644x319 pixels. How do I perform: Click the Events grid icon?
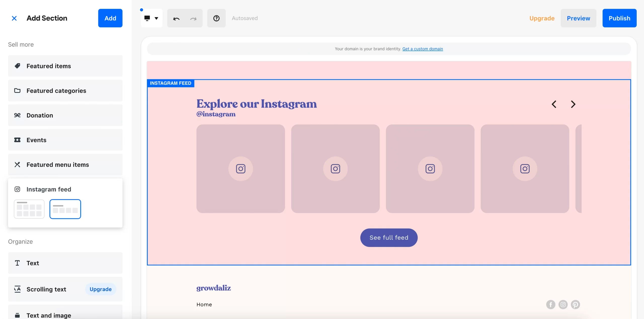click(17, 140)
